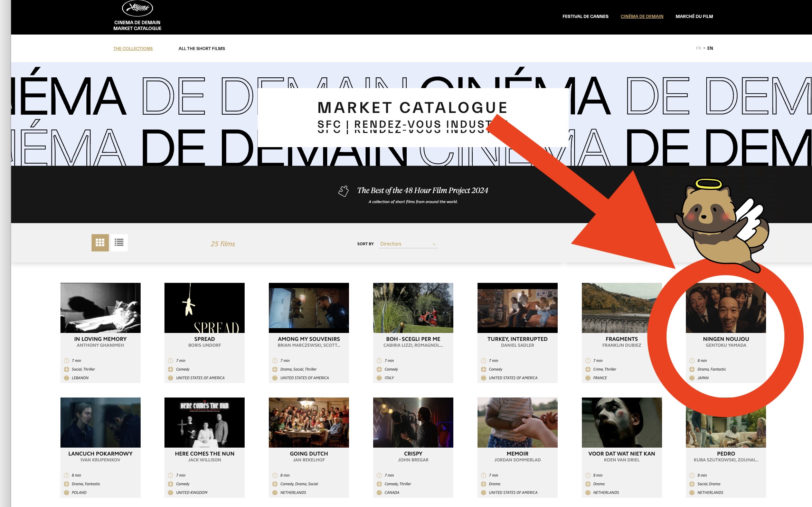Open Cinéma de Demain nav link

point(642,17)
